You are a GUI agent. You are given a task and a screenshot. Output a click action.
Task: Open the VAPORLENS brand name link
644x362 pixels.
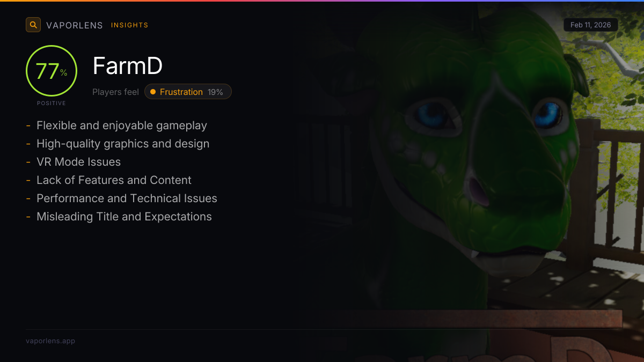coord(75,25)
